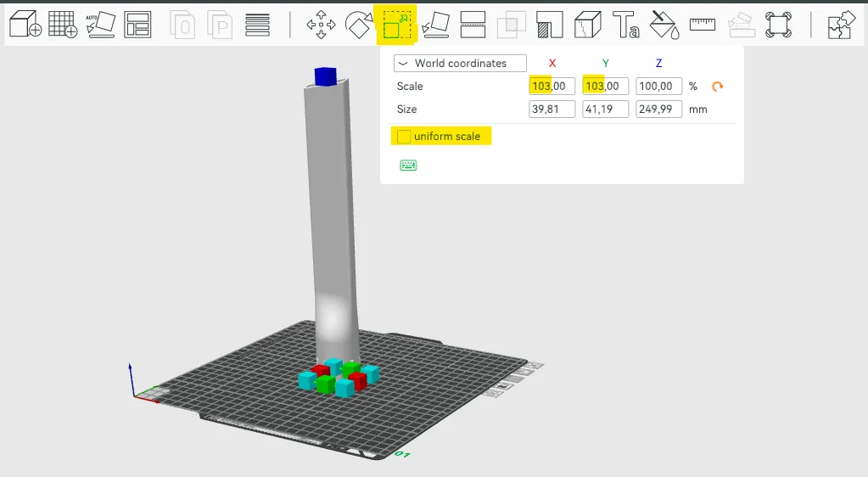
Task: Select the Rotate tool
Action: [359, 25]
